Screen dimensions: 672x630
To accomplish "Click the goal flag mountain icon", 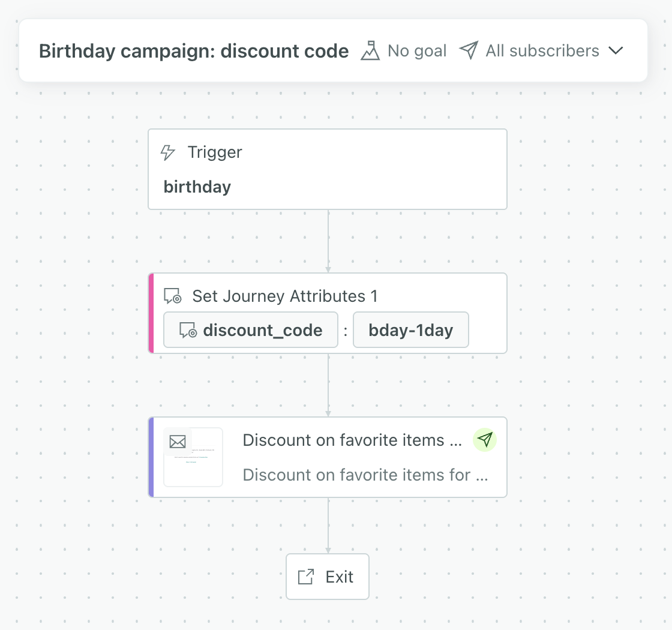I will (x=370, y=50).
